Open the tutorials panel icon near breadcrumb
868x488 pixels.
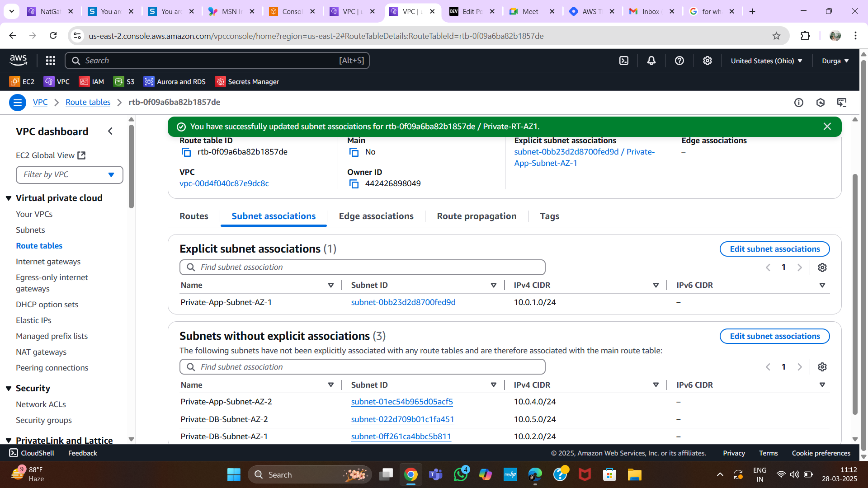pyautogui.click(x=842, y=103)
